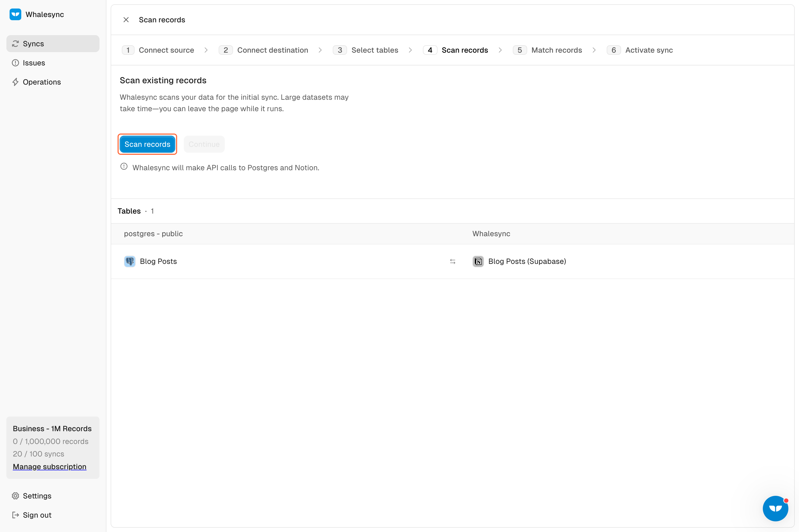Click the postgres - public column header
Viewport: 799px width, 532px height.
(153, 234)
